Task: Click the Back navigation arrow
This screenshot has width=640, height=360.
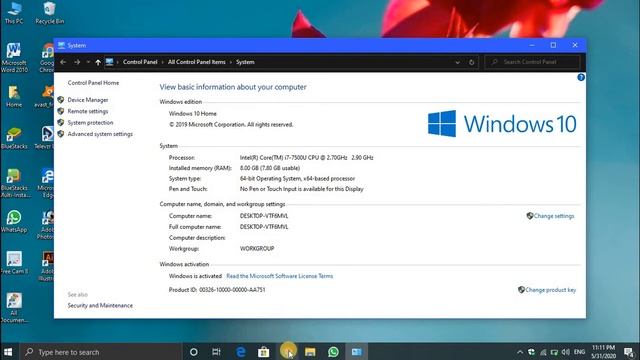Action: tap(63, 62)
